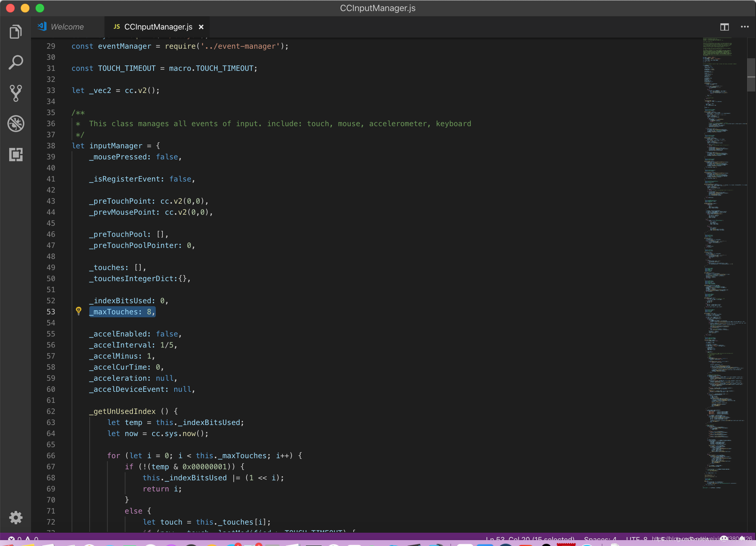Image resolution: width=756 pixels, height=546 pixels.
Task: Select the CCInputManager.js tab
Action: pyautogui.click(x=158, y=27)
